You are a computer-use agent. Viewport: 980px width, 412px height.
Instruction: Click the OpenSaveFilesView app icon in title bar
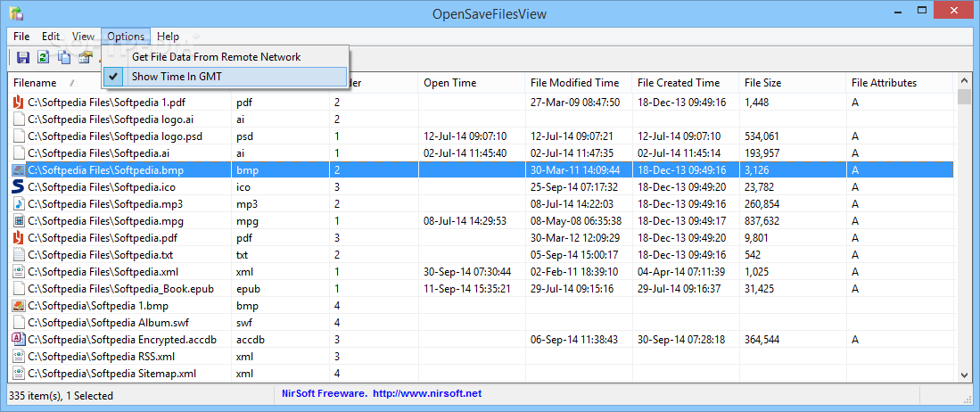17,13
